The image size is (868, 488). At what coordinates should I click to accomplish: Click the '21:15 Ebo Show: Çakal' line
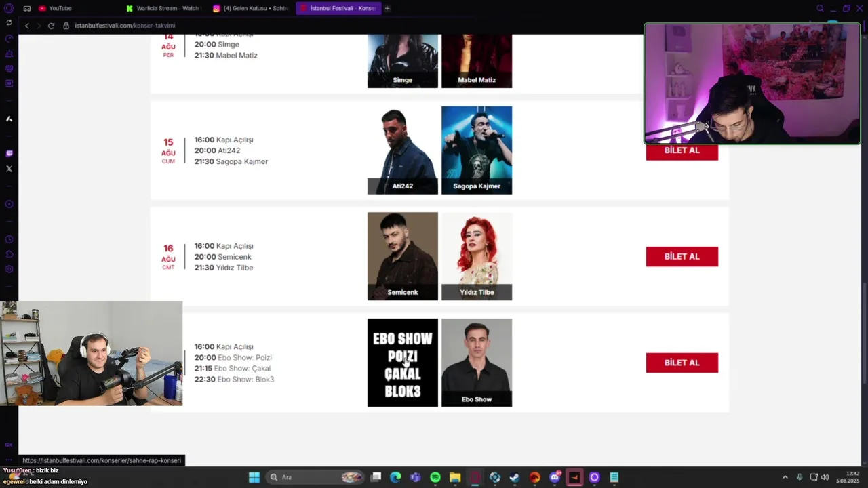coord(233,368)
